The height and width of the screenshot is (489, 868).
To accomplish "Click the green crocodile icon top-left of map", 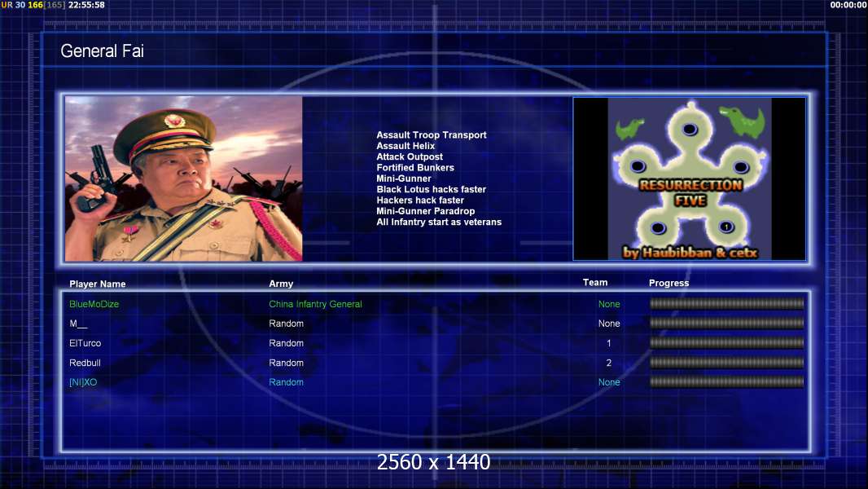I will click(x=629, y=128).
